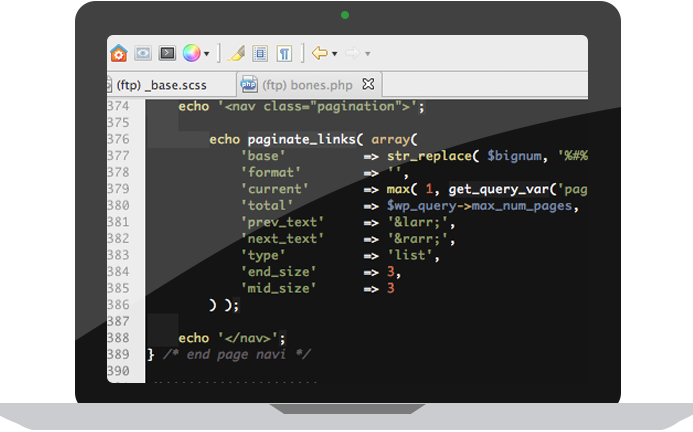This screenshot has width=693, height=432.
Task: Click line number 389 in gutter
Action: [118, 355]
